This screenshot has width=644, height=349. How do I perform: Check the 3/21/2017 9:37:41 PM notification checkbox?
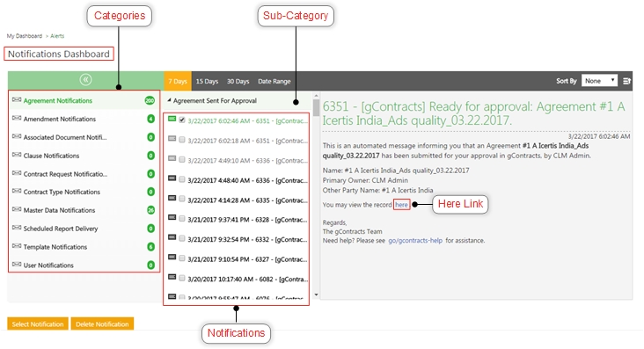(x=182, y=219)
